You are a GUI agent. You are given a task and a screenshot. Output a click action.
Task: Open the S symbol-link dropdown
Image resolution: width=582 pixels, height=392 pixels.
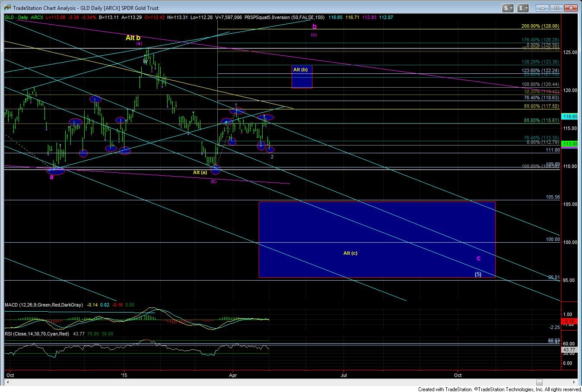(x=507, y=8)
